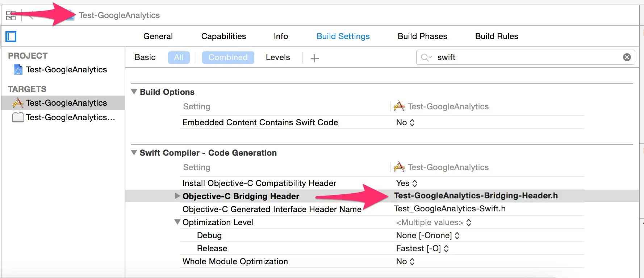644x278 pixels.
Task: Click the add build setting plus icon
Action: (314, 58)
